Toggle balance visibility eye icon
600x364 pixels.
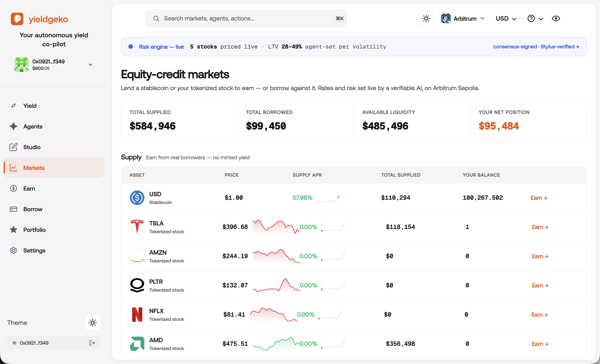coord(556,18)
